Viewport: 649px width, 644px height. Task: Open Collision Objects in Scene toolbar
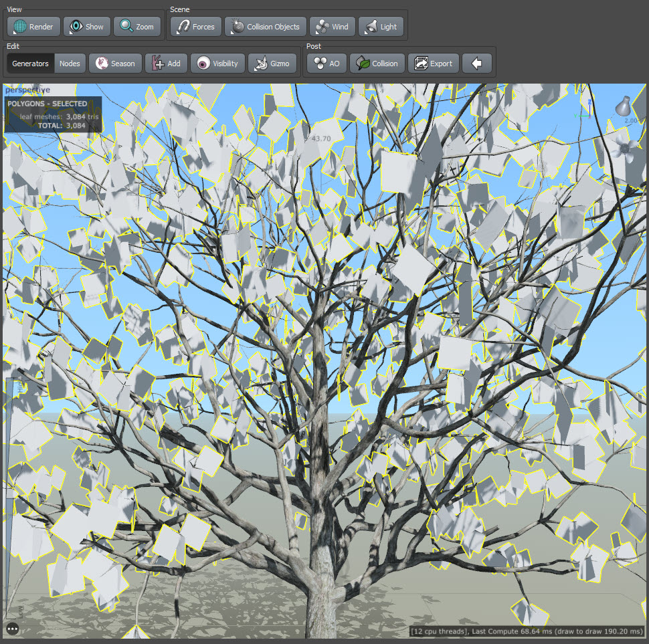(266, 27)
